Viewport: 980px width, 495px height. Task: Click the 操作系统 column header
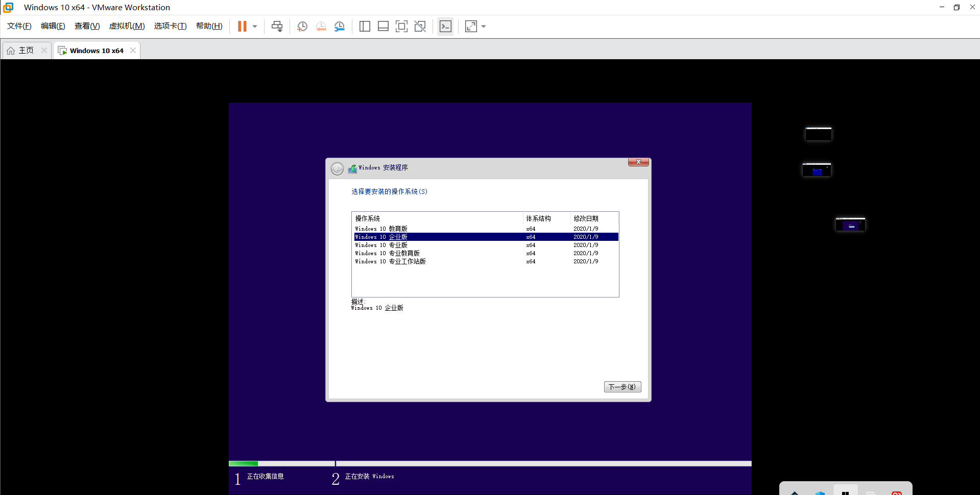(x=438, y=218)
